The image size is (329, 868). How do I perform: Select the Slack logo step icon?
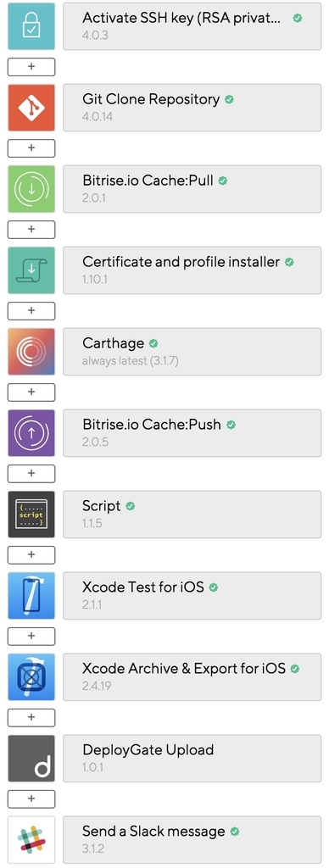pos(31,840)
